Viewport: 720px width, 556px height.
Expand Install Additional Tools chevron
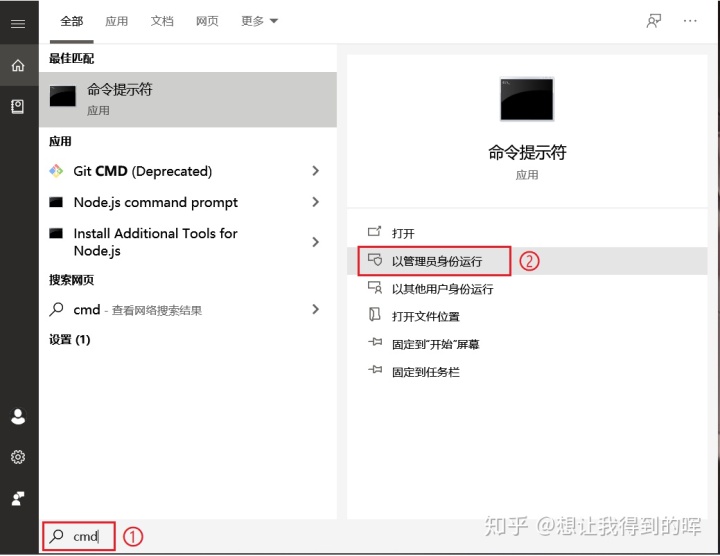pos(315,242)
